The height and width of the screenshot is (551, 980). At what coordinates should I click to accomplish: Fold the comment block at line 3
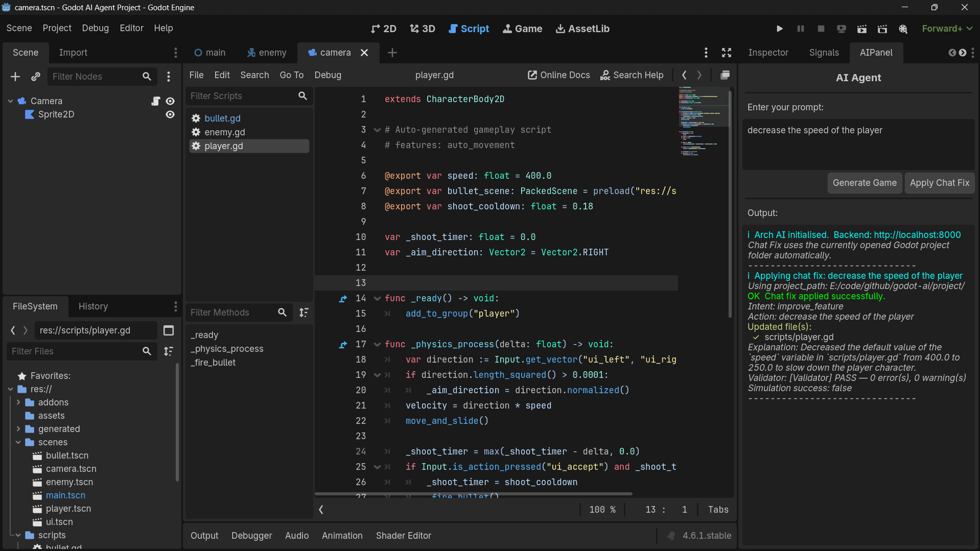coord(377,130)
